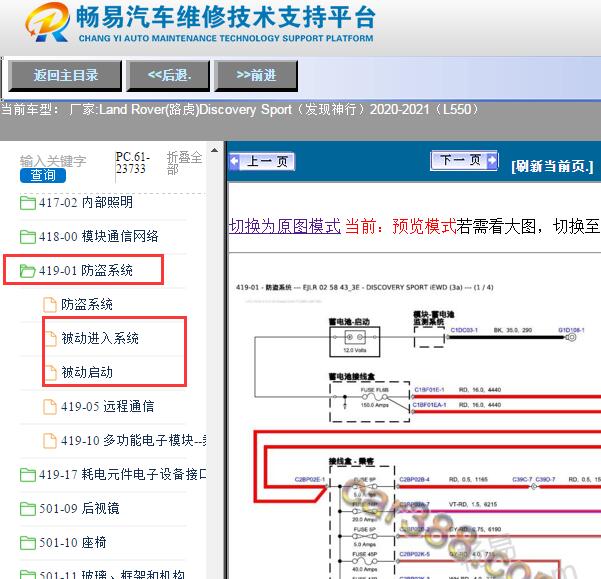
Task: Open the next page with 下一页
Action: coord(464,160)
